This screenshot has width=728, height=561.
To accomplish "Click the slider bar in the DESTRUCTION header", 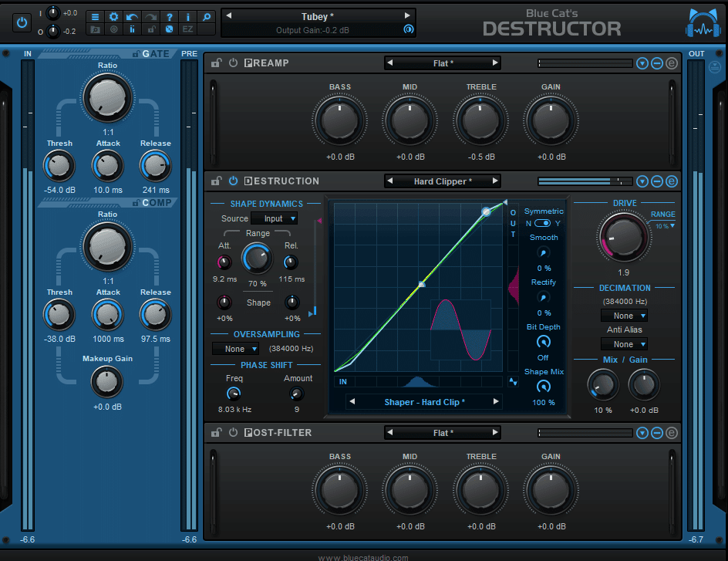I will point(585,181).
